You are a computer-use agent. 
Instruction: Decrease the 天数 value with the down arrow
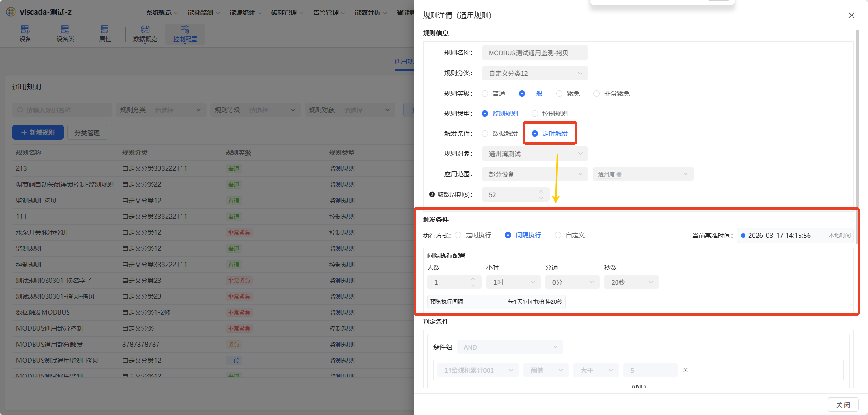click(x=473, y=286)
